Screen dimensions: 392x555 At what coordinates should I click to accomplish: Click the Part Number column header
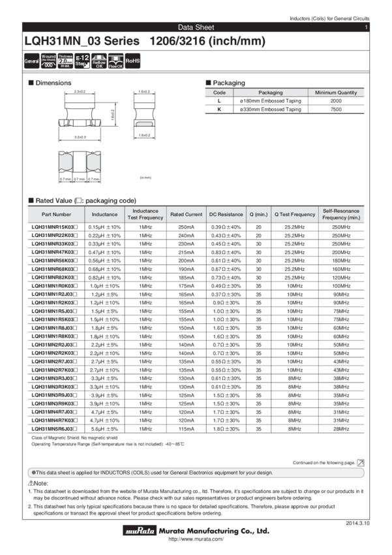(56, 215)
